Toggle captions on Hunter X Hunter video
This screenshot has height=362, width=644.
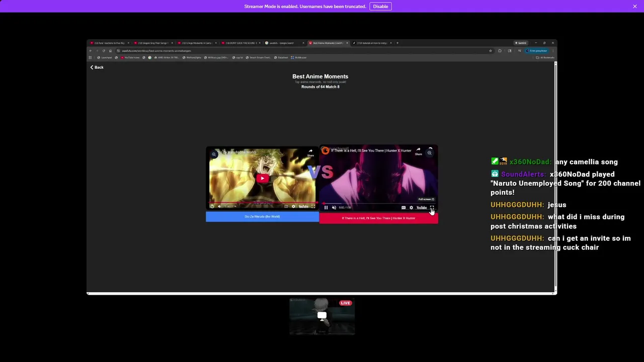tap(404, 208)
